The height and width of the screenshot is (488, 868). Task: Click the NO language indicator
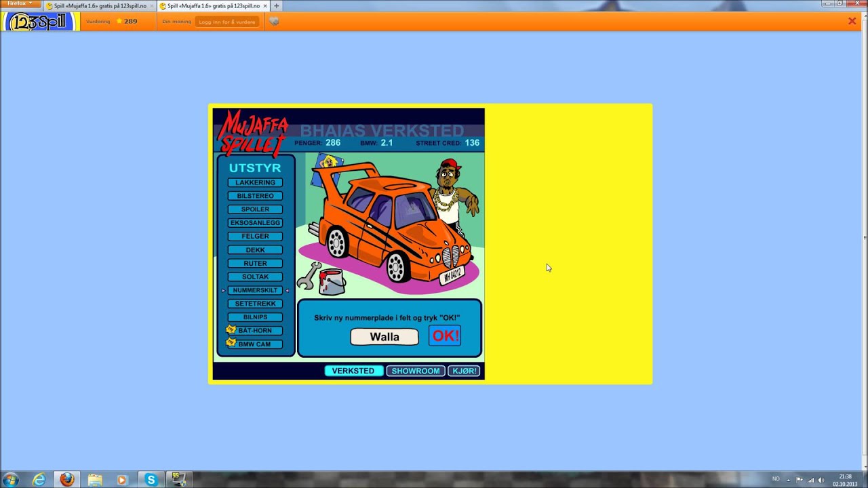click(x=776, y=479)
